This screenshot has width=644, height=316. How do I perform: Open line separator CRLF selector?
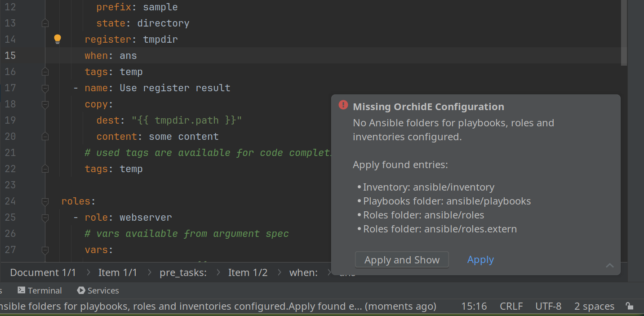click(511, 306)
